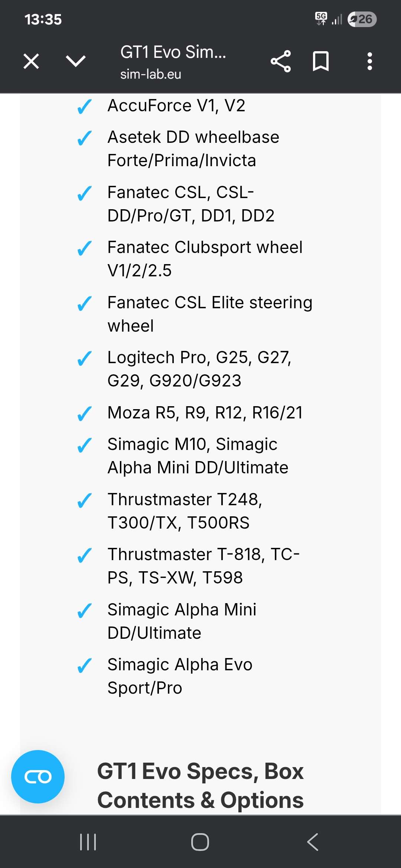
Task: Bookmark this sim-lab.eu page
Action: click(321, 61)
